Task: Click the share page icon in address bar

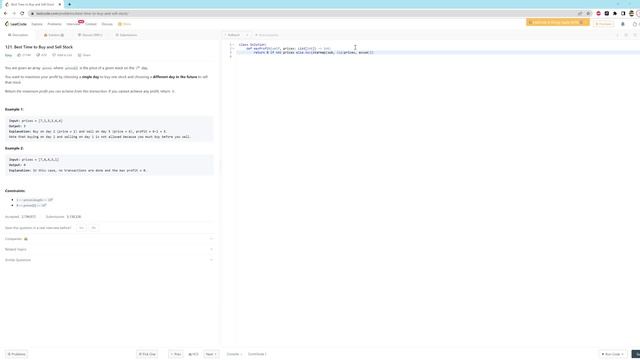Action: click(580, 13)
